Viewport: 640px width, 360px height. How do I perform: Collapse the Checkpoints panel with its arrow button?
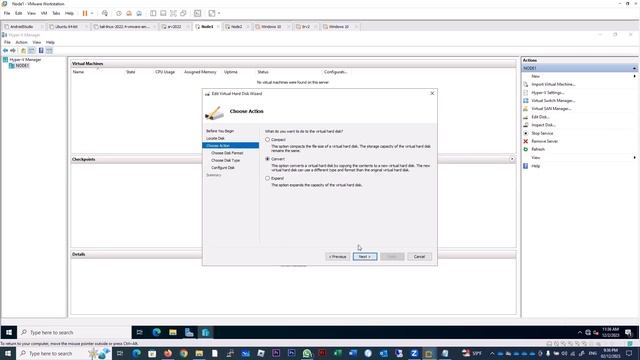[512, 159]
